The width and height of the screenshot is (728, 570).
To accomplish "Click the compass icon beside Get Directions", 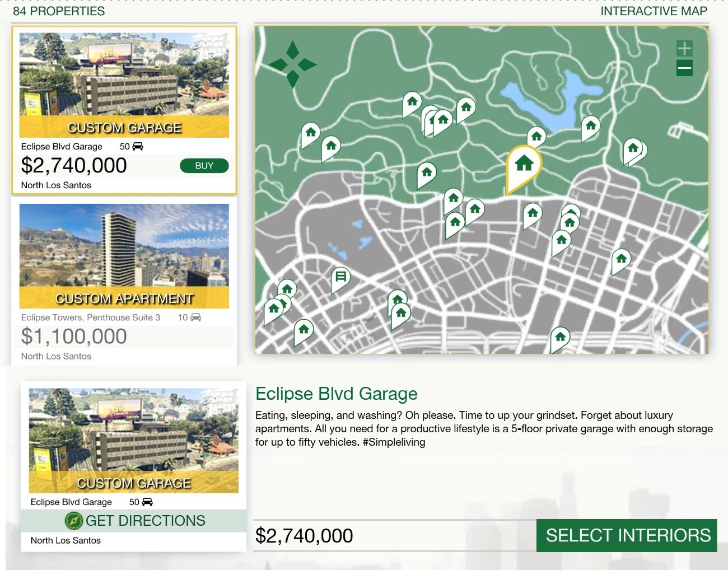I will tap(73, 521).
